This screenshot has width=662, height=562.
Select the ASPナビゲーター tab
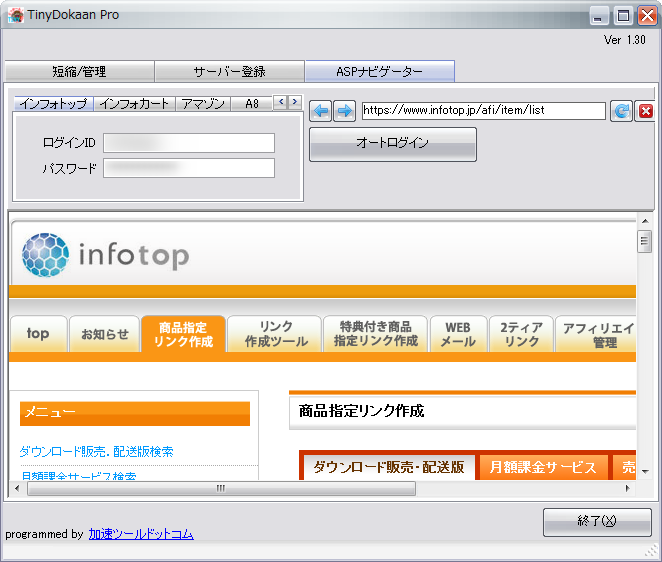[x=379, y=72]
